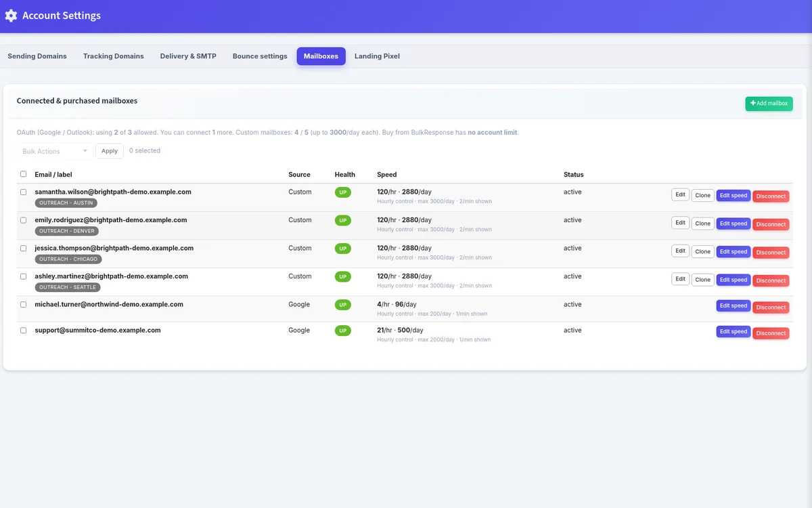Go to the Bounce settings tab

pos(260,56)
